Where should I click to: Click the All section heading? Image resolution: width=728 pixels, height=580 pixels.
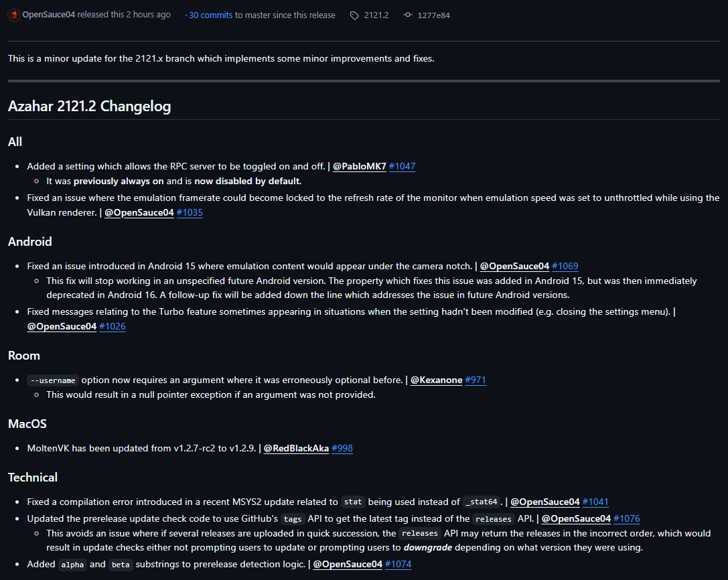pos(15,141)
